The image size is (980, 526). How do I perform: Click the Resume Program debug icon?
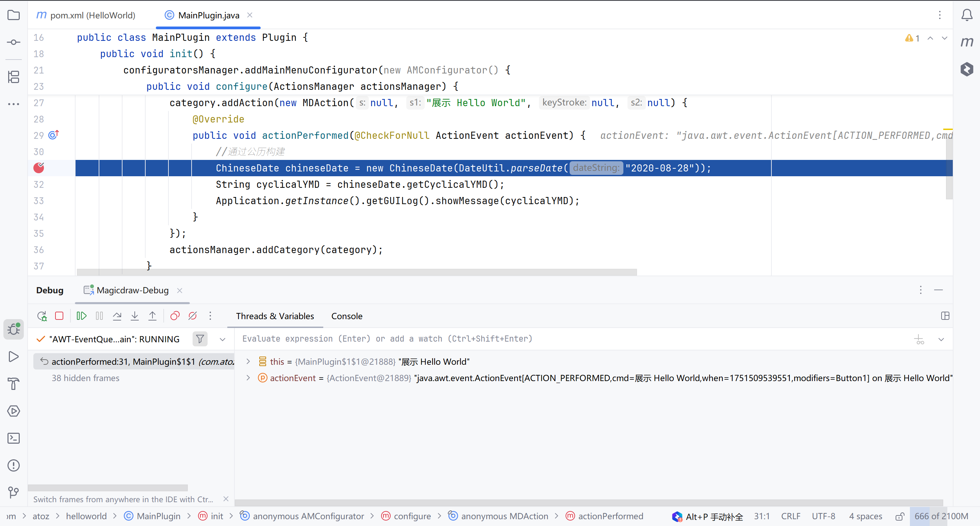pos(81,316)
